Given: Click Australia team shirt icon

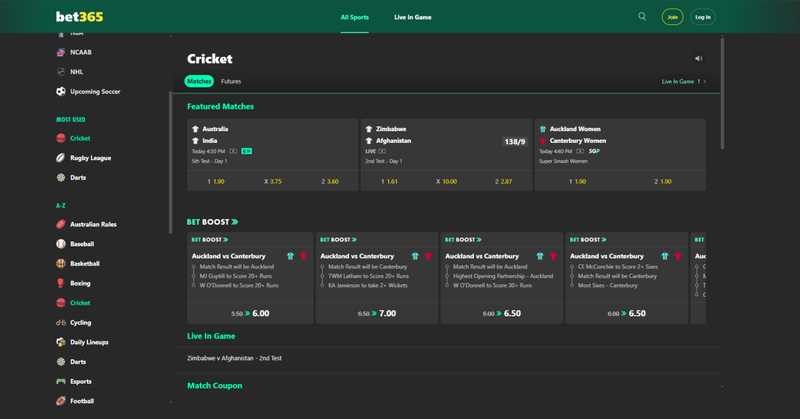Looking at the screenshot, I should pyautogui.click(x=195, y=129).
